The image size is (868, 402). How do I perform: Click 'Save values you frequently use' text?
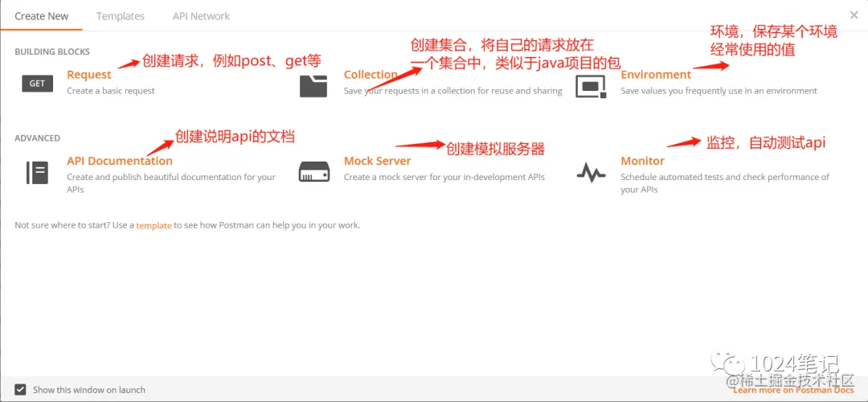(719, 91)
